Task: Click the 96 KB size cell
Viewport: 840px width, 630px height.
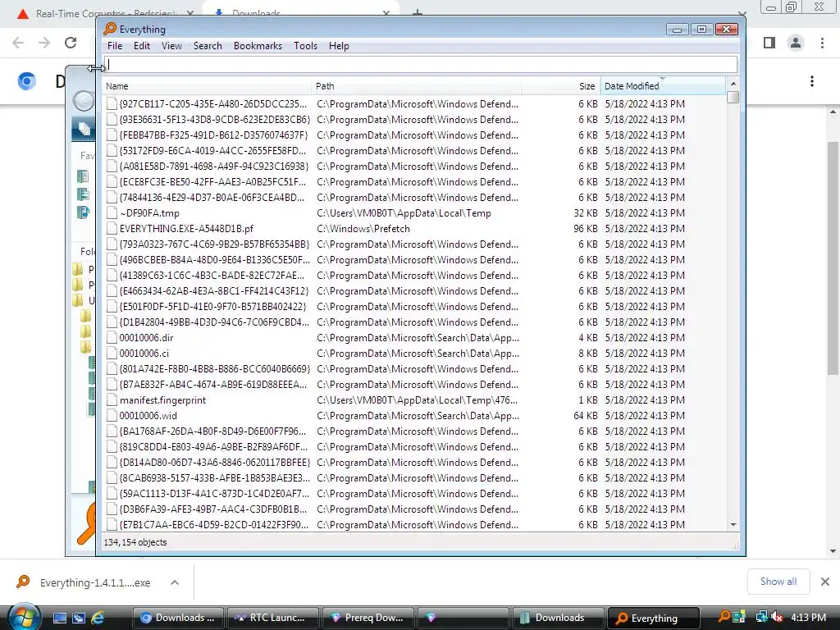Action: pyautogui.click(x=586, y=229)
